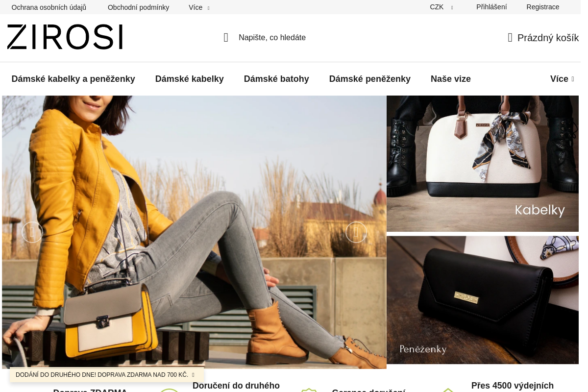Open the Kabelky banner image
Screen dimensions: 588x392
click(483, 163)
